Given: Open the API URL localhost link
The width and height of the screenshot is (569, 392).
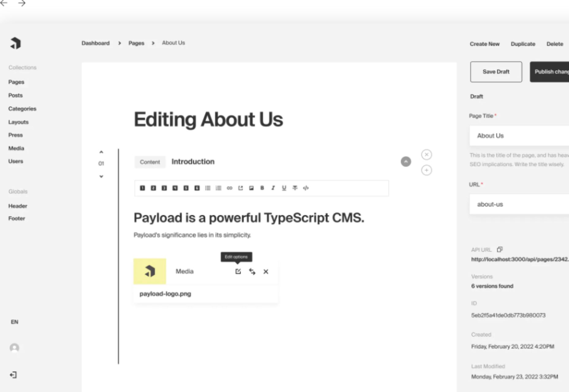Looking at the screenshot, I should click(x=520, y=259).
